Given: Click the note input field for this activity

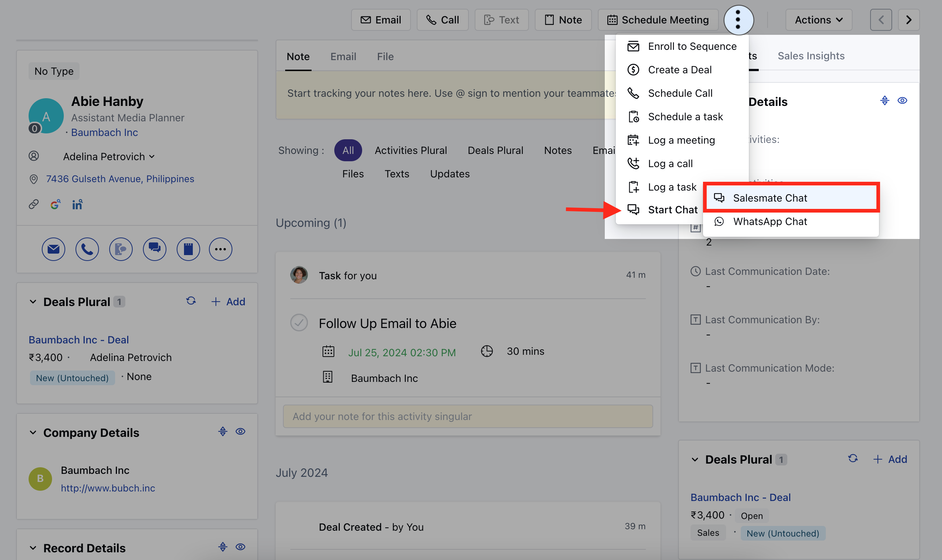Looking at the screenshot, I should (x=468, y=416).
